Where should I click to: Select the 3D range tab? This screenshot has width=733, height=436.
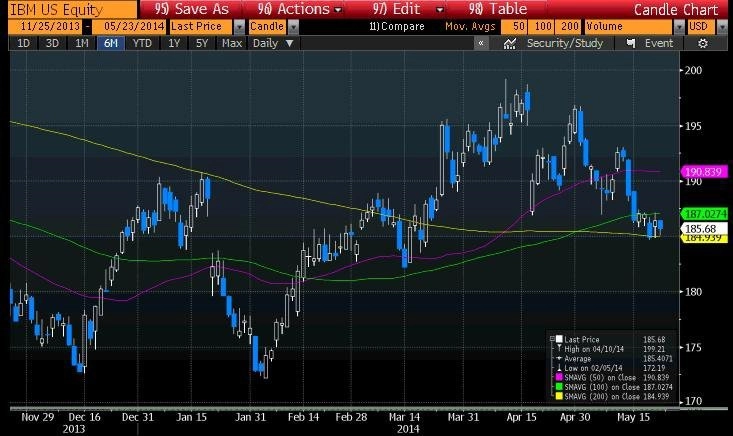pos(52,43)
